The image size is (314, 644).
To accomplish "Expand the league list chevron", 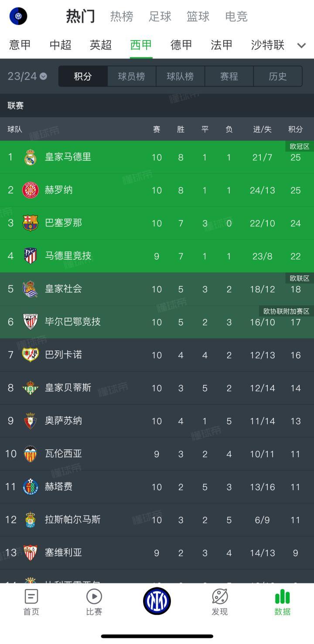I will [301, 45].
